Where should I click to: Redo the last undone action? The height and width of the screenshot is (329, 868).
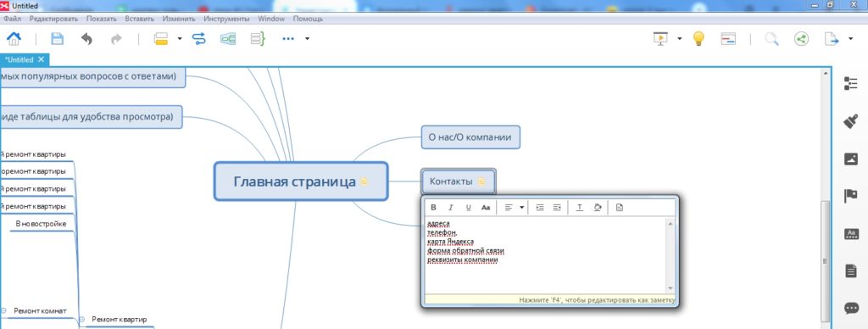(x=116, y=39)
